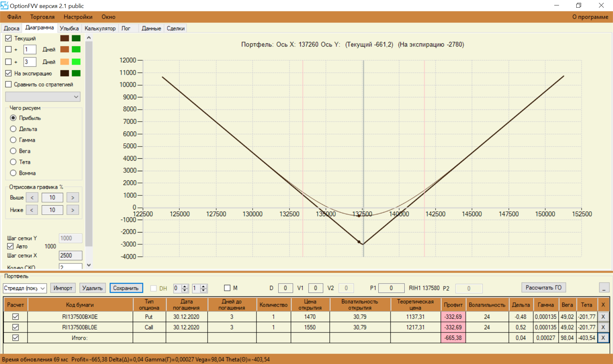The width and height of the screenshot is (613, 364).
Task: Increase the DH spinner value up arrow
Action: pos(185,286)
